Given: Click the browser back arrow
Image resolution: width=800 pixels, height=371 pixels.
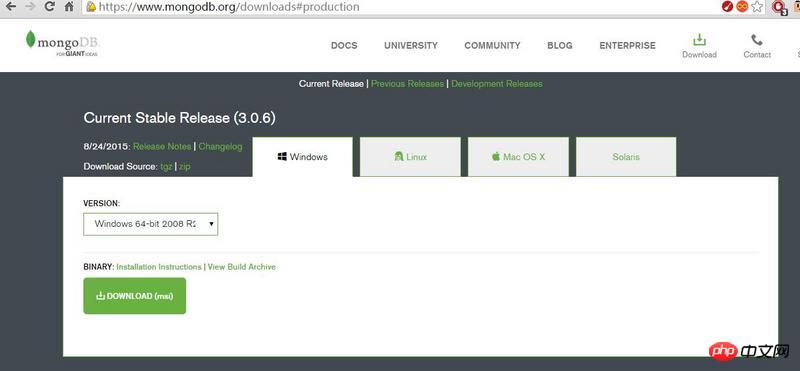Looking at the screenshot, I should [11, 6].
